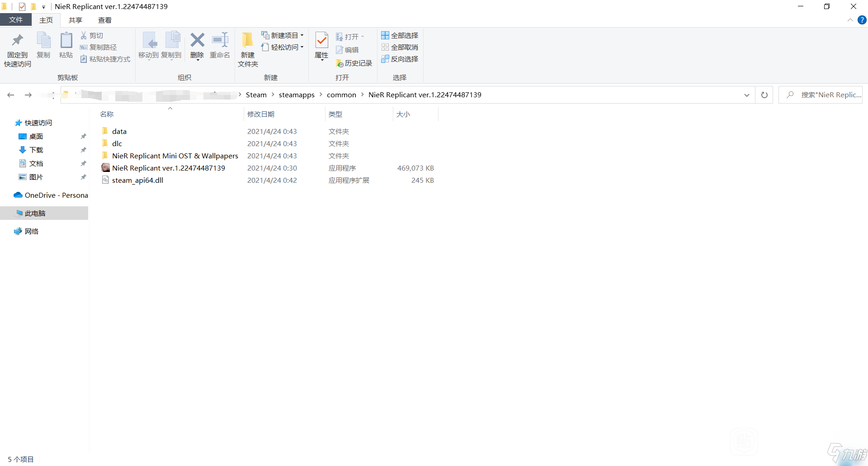Click the Move to (移动到) icon
This screenshot has height=466, width=868.
click(149, 40)
